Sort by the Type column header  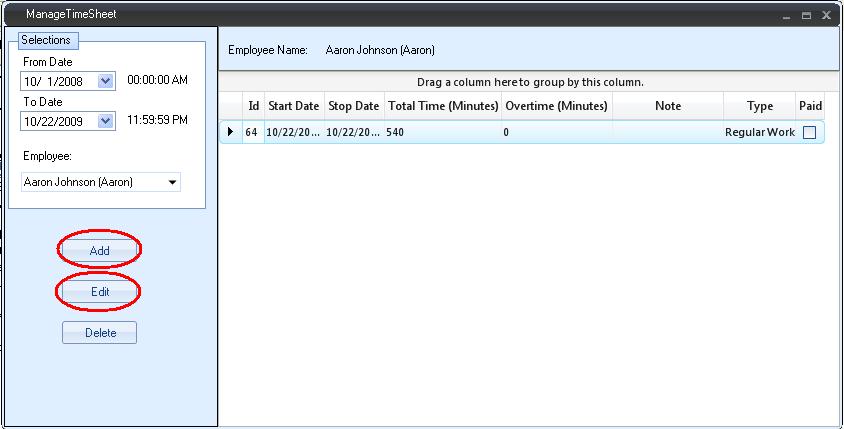(x=760, y=106)
